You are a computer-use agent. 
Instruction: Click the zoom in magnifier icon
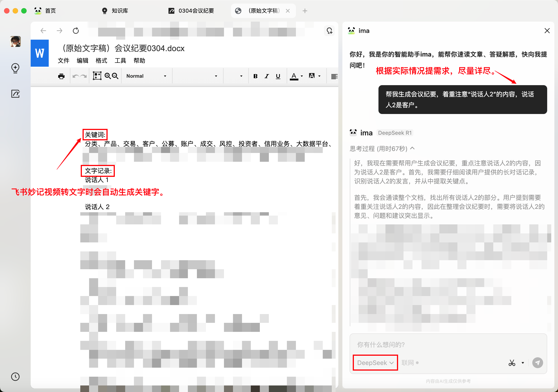point(107,76)
